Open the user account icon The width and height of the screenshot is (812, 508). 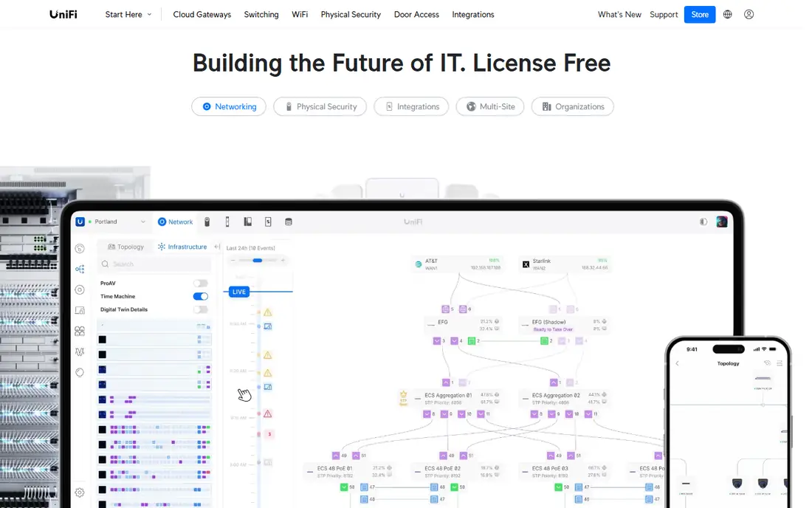click(749, 15)
